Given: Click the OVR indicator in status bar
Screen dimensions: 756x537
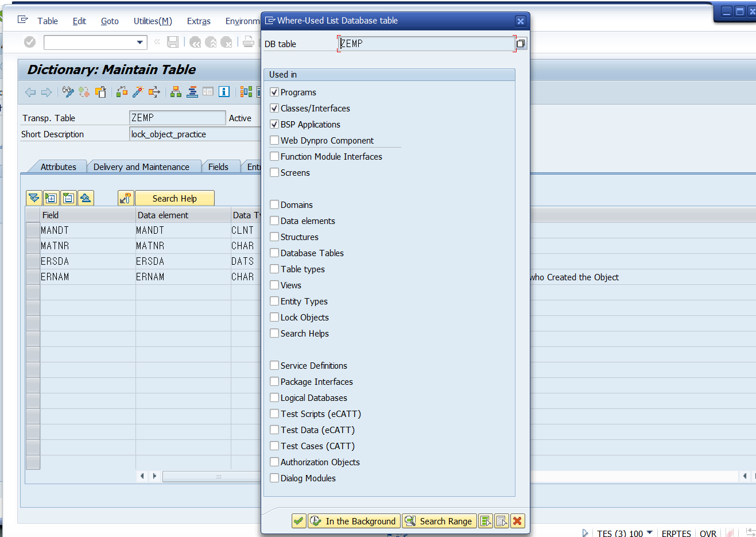Looking at the screenshot, I should click(x=708, y=533).
